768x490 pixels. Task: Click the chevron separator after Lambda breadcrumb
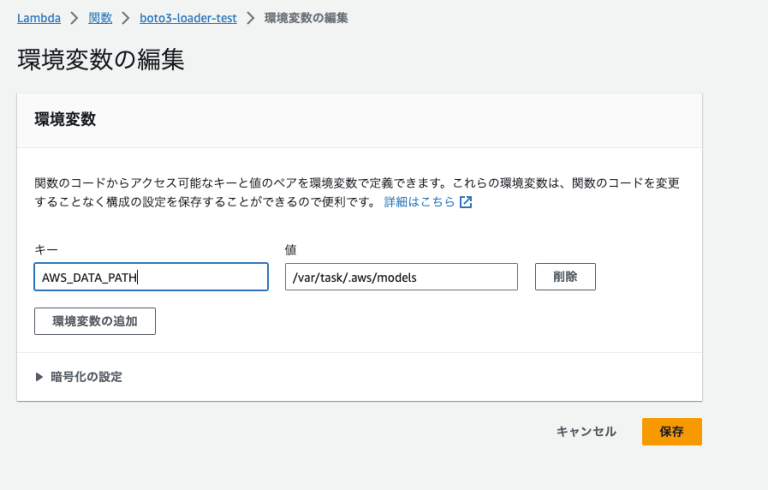pos(74,19)
